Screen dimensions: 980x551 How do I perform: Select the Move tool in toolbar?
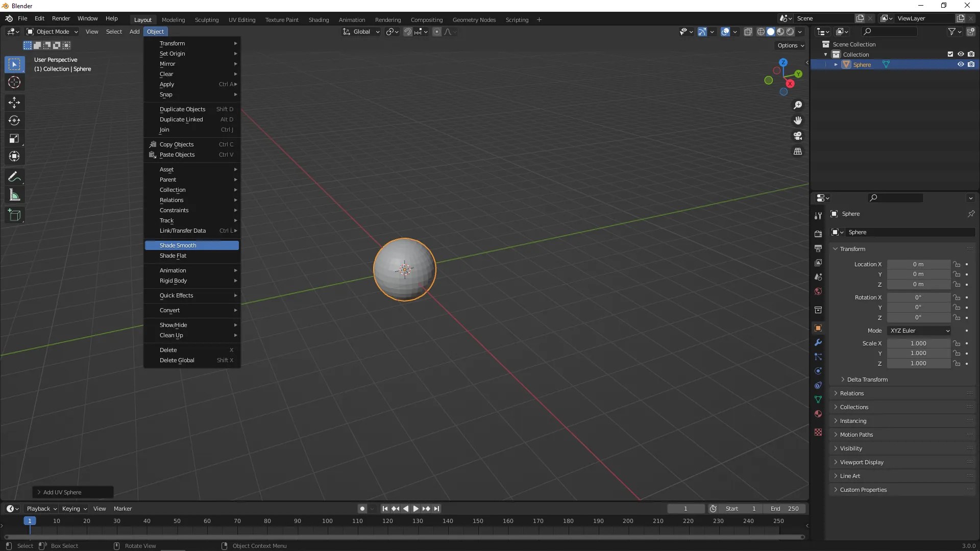(x=14, y=103)
